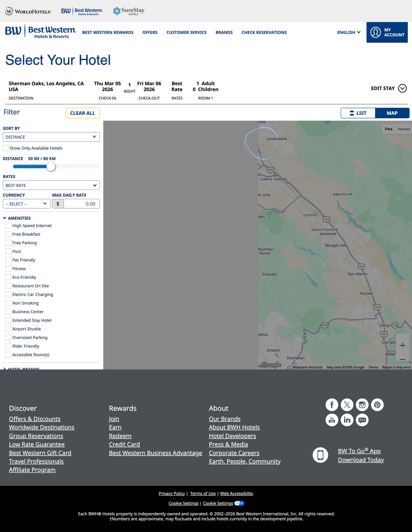Click the X (Twitter) social icon
412x532 pixels.
(x=347, y=405)
